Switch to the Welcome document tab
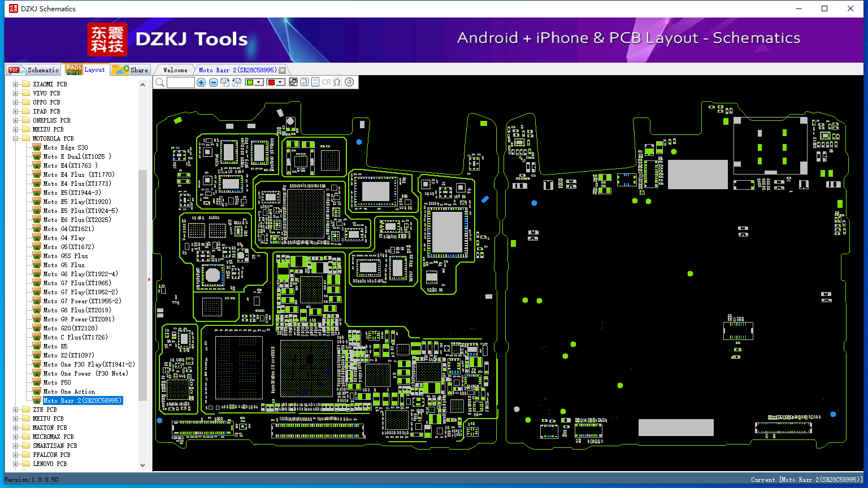 click(x=175, y=70)
